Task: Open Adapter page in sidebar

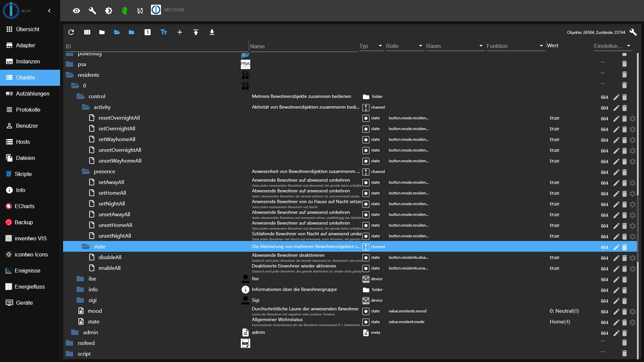Action: coord(30,45)
